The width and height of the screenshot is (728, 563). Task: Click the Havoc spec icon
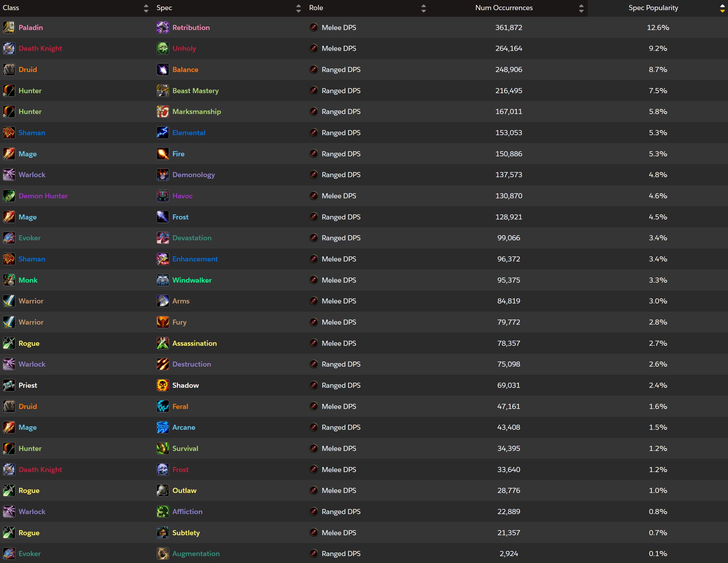pos(163,196)
